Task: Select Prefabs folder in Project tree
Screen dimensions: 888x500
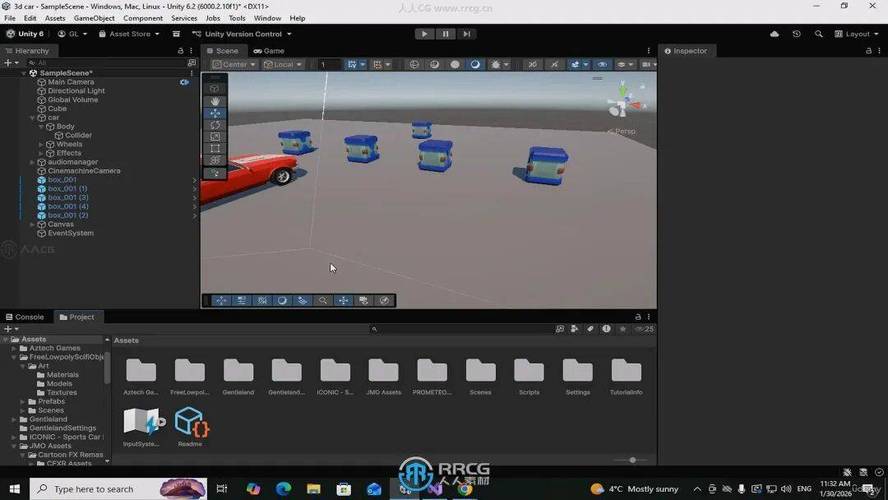Action: [51, 401]
